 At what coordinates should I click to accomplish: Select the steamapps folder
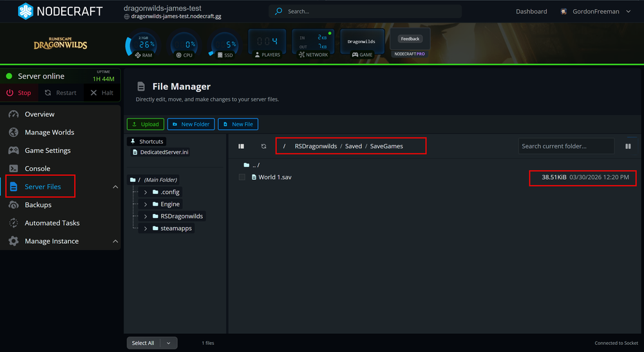(x=172, y=228)
